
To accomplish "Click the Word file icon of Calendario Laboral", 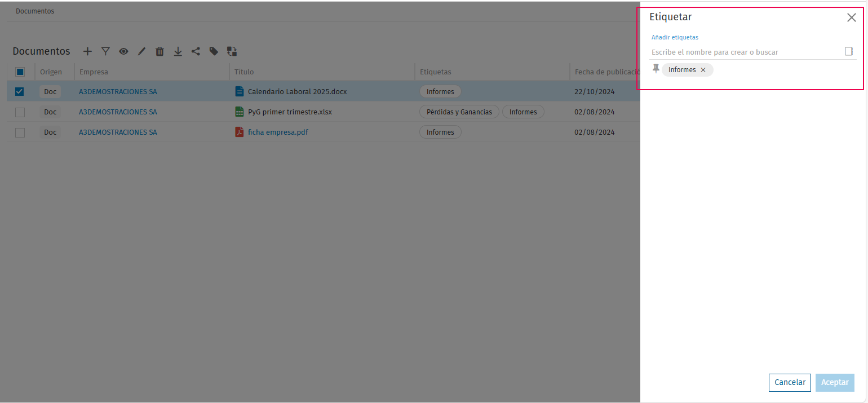I will click(240, 91).
